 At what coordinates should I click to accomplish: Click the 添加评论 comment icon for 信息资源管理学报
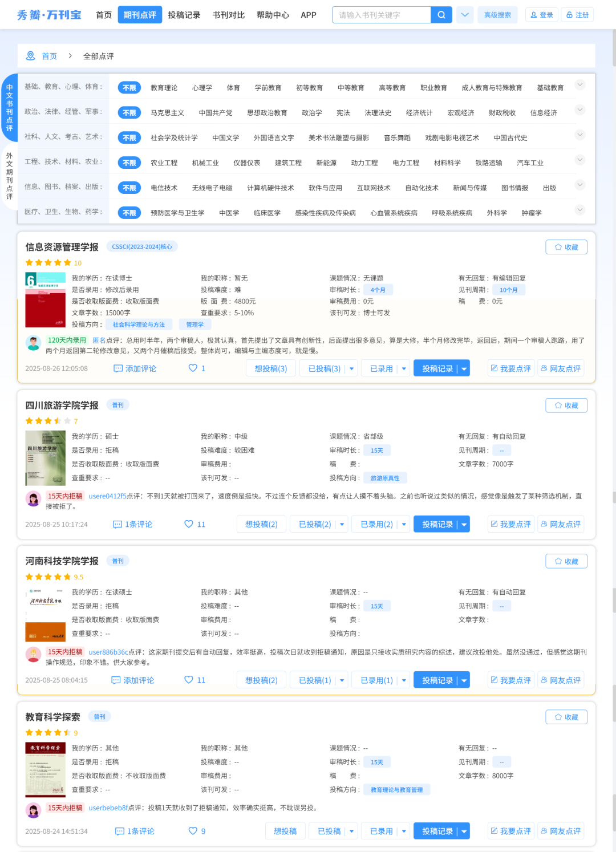tap(118, 368)
